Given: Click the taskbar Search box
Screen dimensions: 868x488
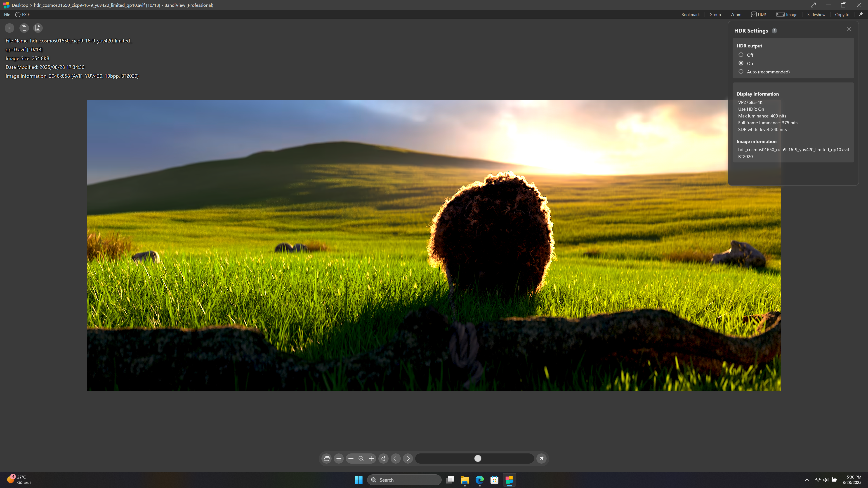Looking at the screenshot, I should pos(404,480).
